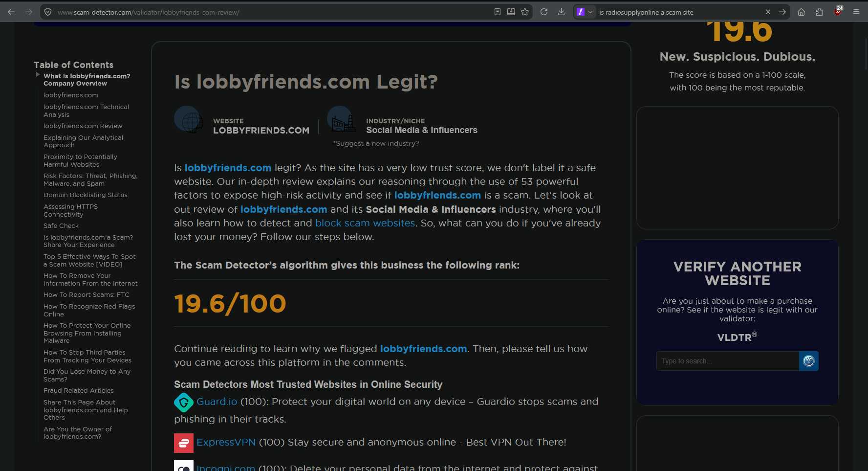Viewport: 868px width, 471px height.
Task: Open 'Did You Lose Money to Any Scams?'
Action: 87,375
